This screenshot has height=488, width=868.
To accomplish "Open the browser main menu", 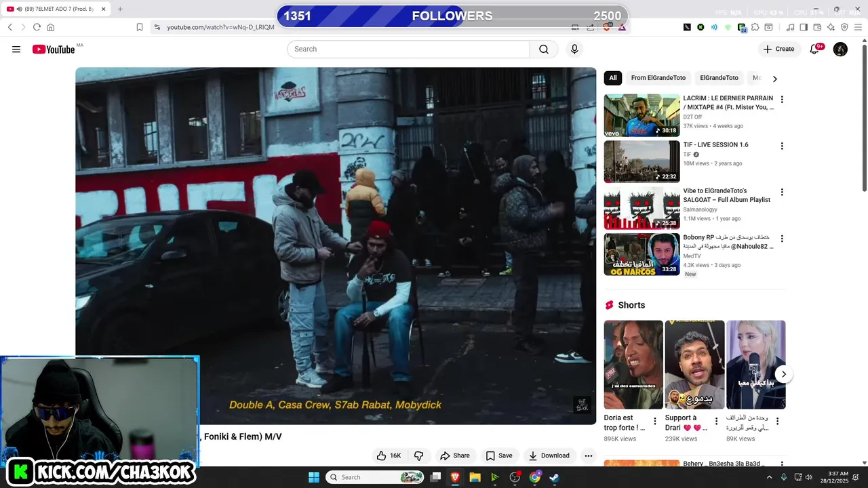I will tap(859, 27).
